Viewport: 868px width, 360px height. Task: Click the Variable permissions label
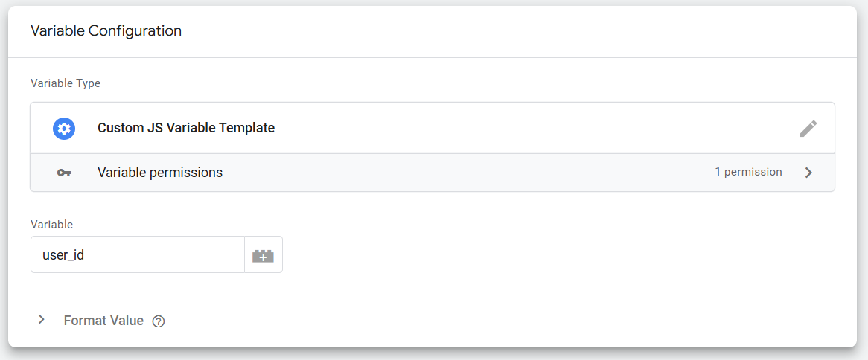159,173
